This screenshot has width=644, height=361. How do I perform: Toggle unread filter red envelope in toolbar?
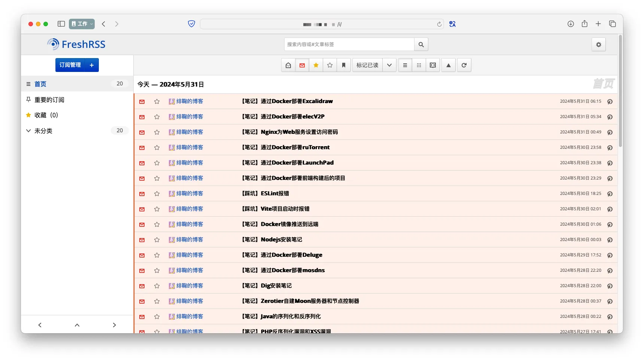[302, 65]
